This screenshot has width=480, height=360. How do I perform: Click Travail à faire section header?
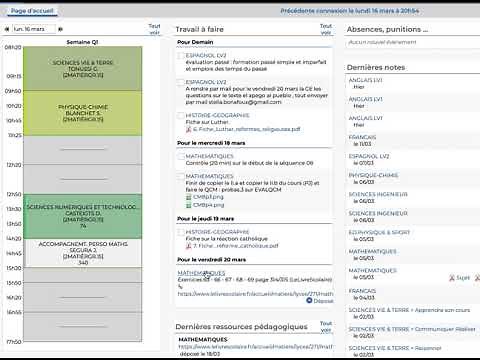[199, 29]
